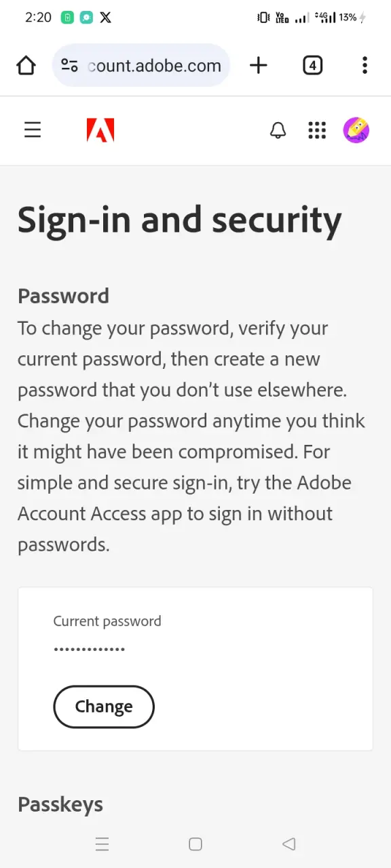Screen dimensions: 391x868
Task: Click the account.adobe.com address field
Action: 141,66
